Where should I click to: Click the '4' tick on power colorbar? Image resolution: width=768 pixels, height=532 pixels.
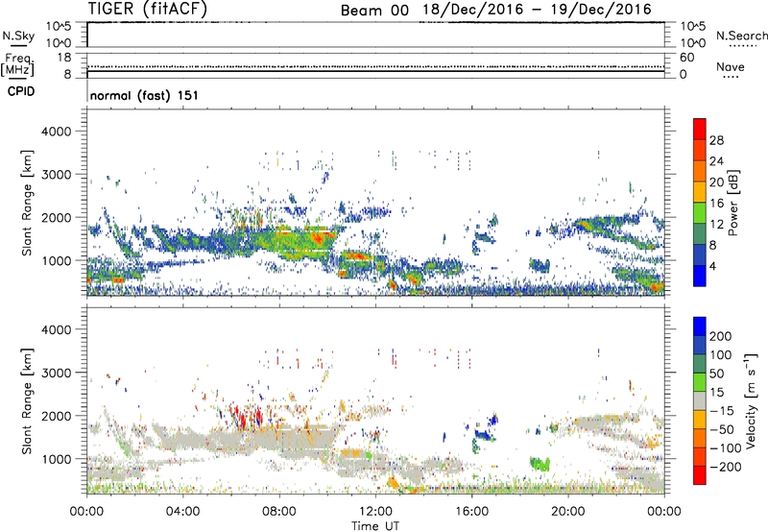click(713, 266)
